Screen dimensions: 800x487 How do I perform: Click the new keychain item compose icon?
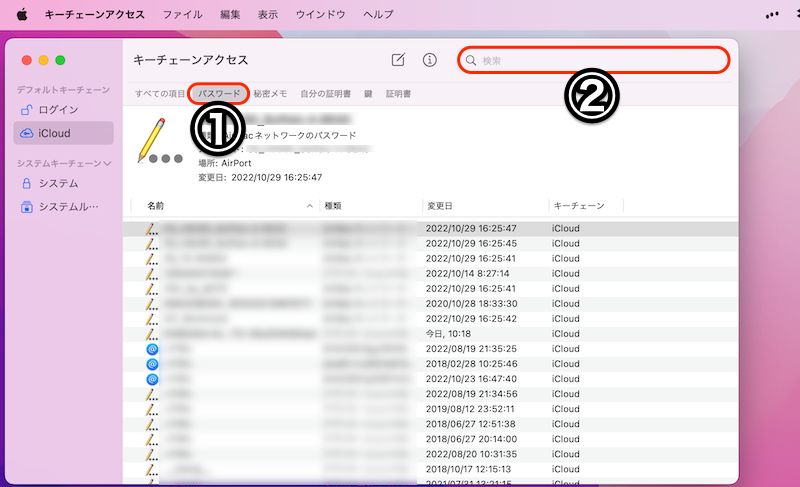pos(398,60)
